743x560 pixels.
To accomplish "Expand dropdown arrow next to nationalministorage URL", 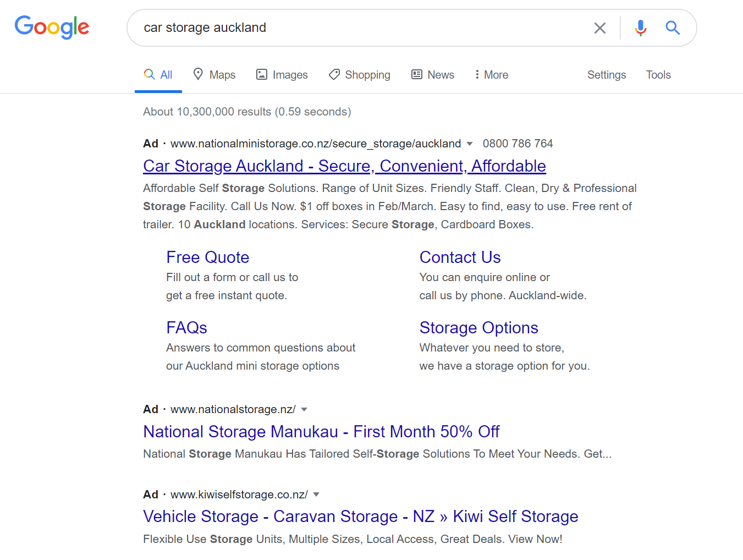I will coord(470,144).
